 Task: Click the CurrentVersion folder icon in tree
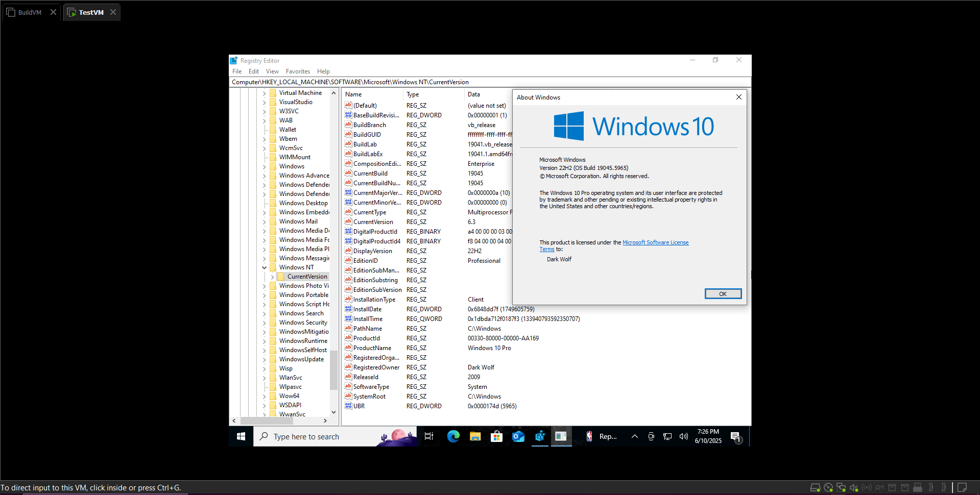281,277
